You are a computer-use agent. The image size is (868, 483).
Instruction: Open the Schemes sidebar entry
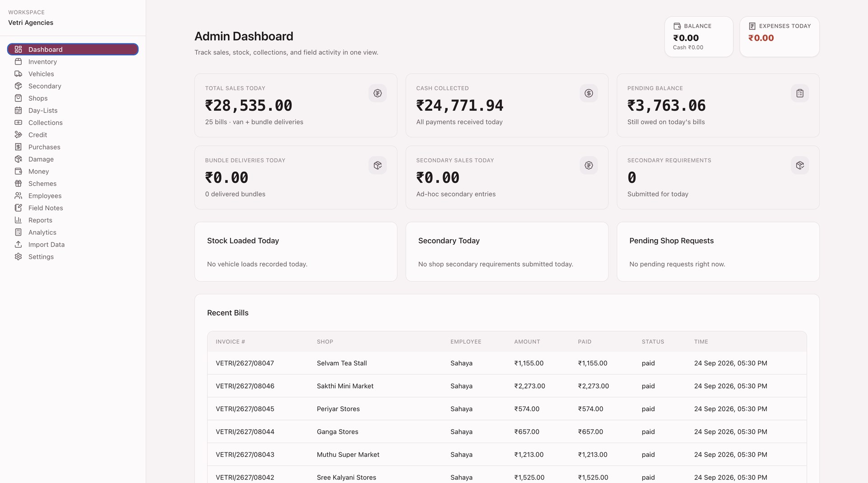coord(73,184)
